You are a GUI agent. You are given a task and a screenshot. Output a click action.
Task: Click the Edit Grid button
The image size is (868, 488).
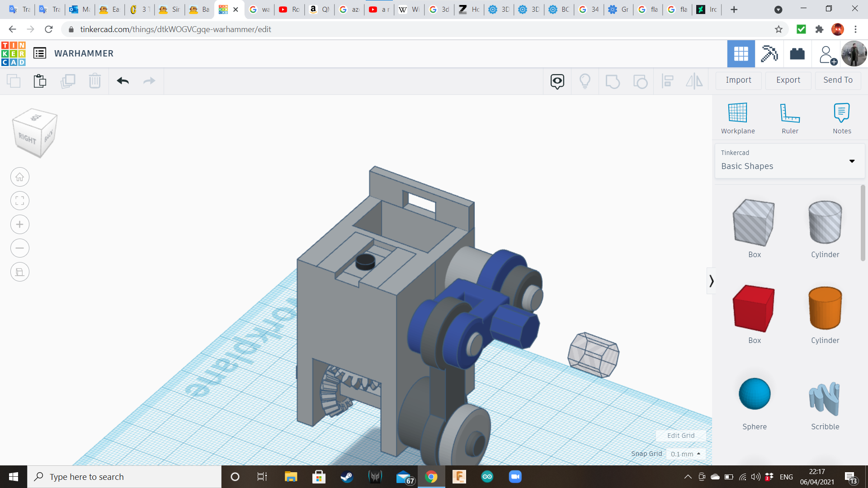[x=681, y=436]
